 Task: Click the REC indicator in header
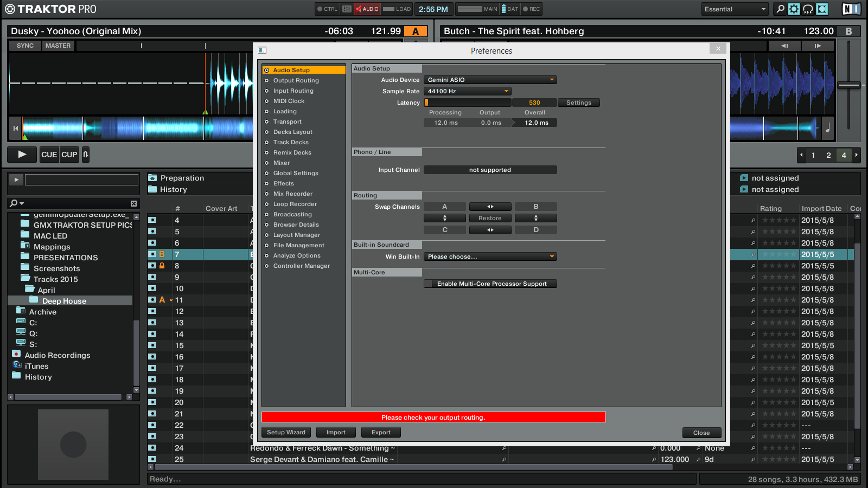(532, 9)
